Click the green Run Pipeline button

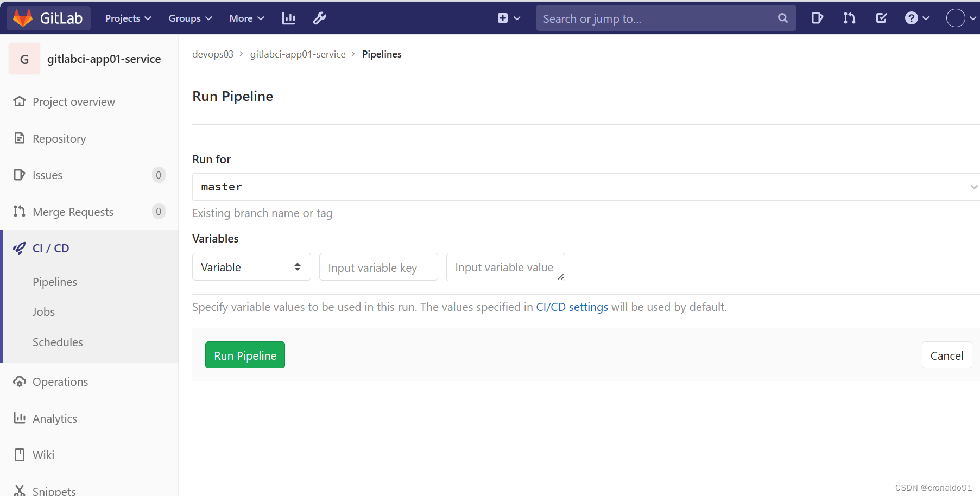245,355
